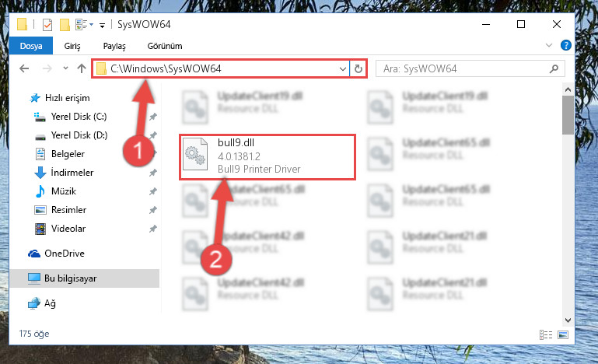The height and width of the screenshot is (364, 598).
Task: Expand the address bar history dropdown
Action: [x=342, y=69]
